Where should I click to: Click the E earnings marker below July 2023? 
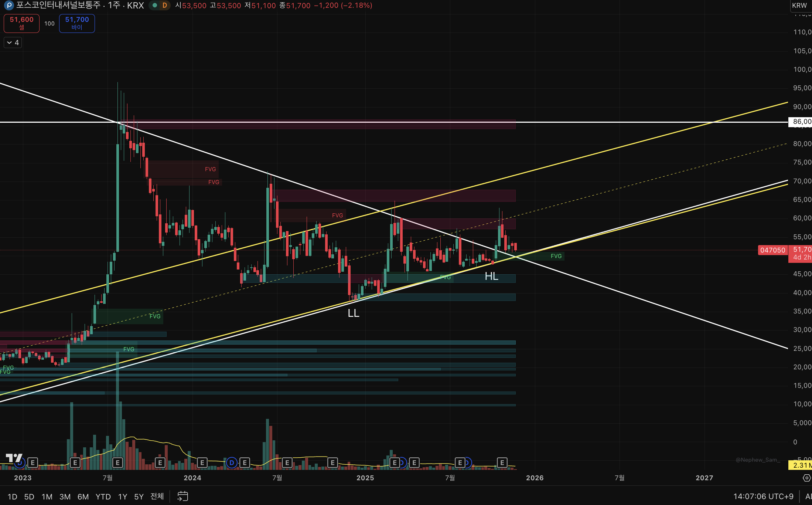(x=117, y=462)
